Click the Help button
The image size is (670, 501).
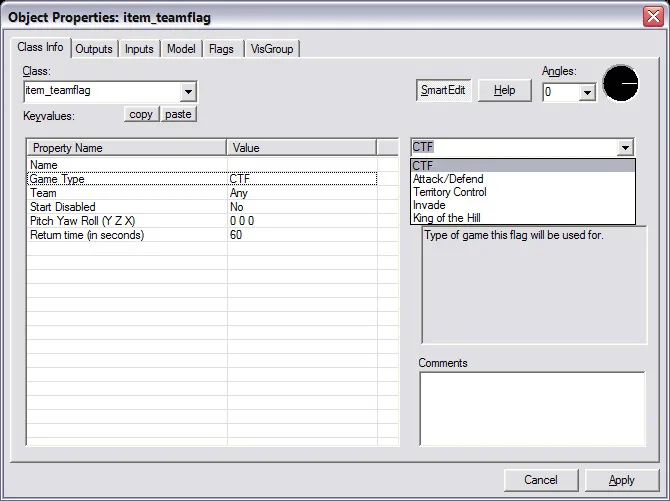(505, 90)
